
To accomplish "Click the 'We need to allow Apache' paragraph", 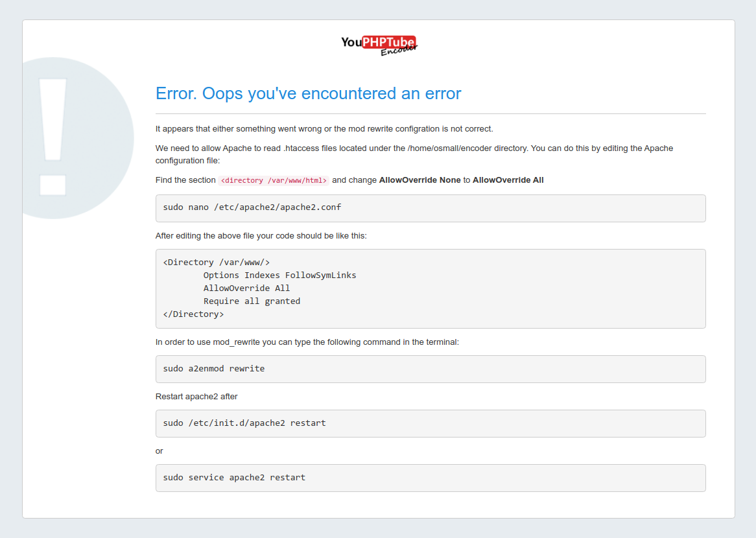I will pos(414,154).
